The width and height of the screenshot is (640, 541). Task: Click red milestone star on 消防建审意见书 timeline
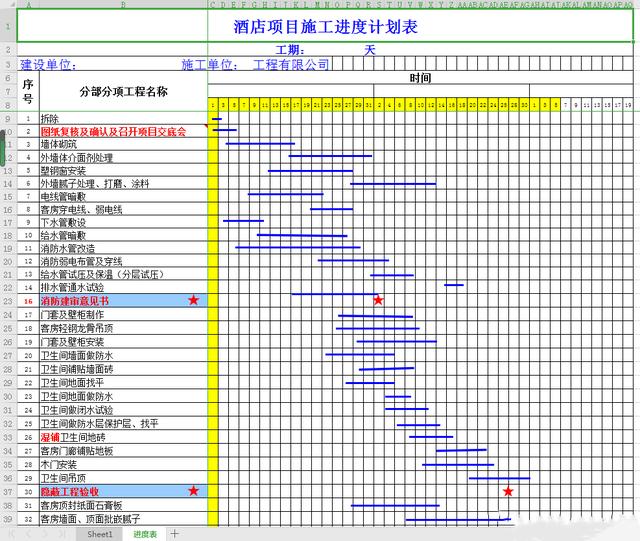point(378,300)
